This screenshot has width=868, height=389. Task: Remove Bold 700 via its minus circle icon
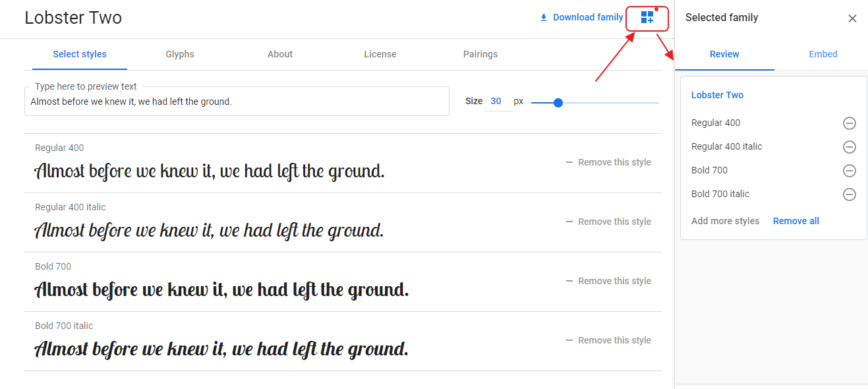[850, 171]
